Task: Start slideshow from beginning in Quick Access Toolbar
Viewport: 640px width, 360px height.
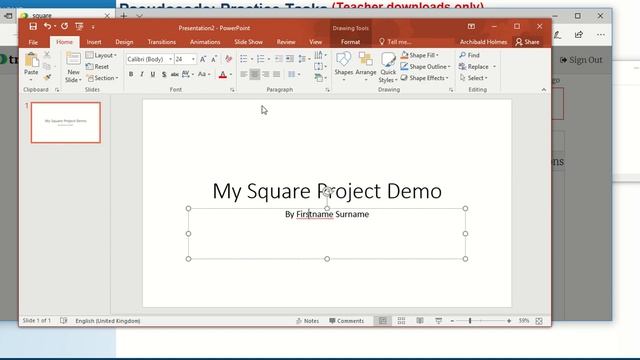Action: click(x=79, y=27)
